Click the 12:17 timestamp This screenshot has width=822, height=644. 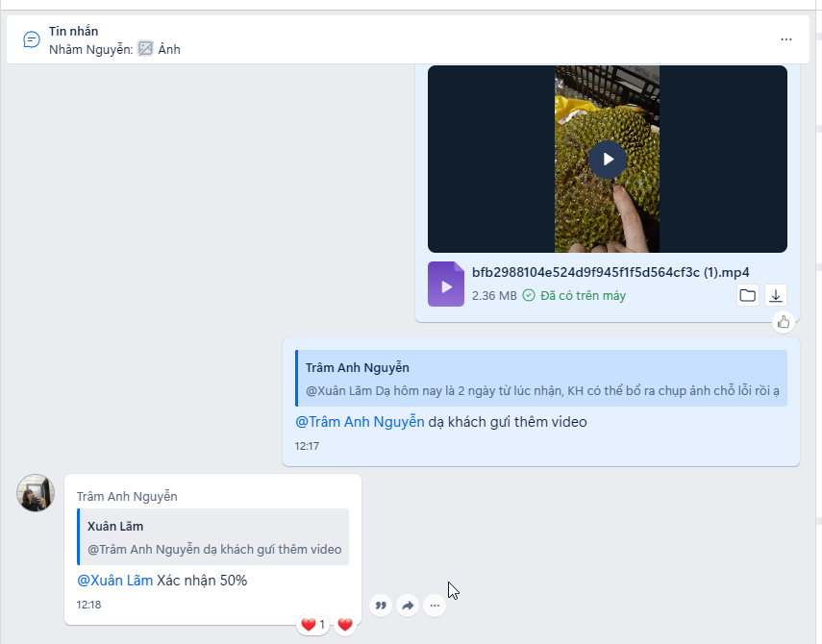(x=307, y=446)
